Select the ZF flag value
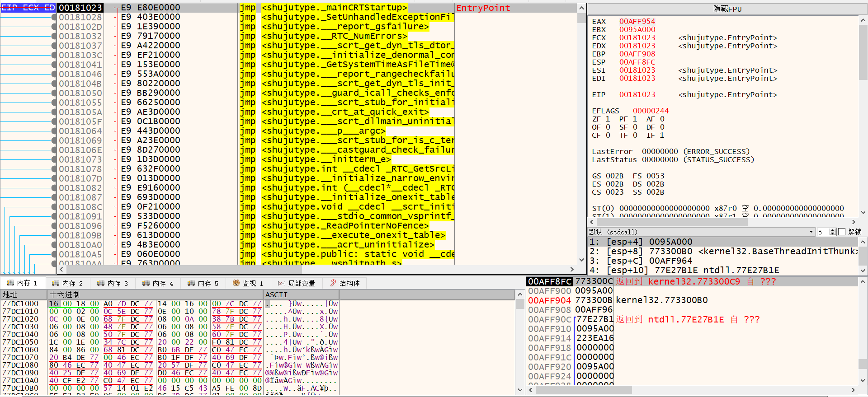Viewport: 868px width, 397px height. 608,119
